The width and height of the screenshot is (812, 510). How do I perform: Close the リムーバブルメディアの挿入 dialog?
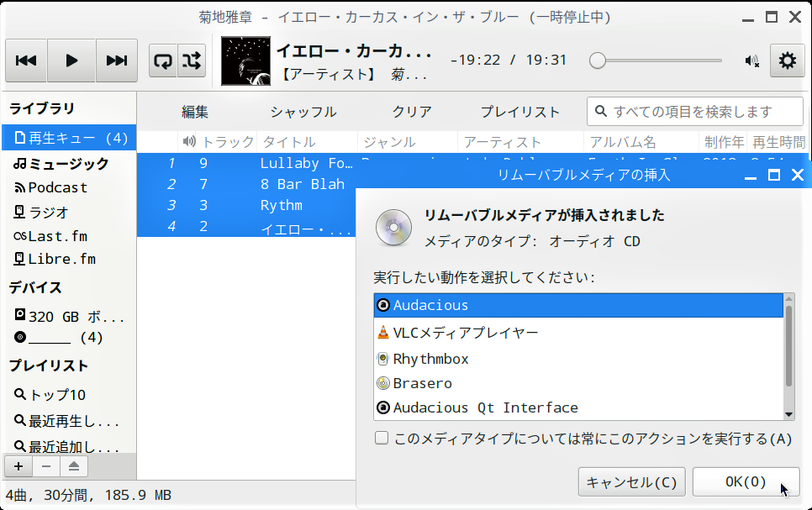coord(798,175)
